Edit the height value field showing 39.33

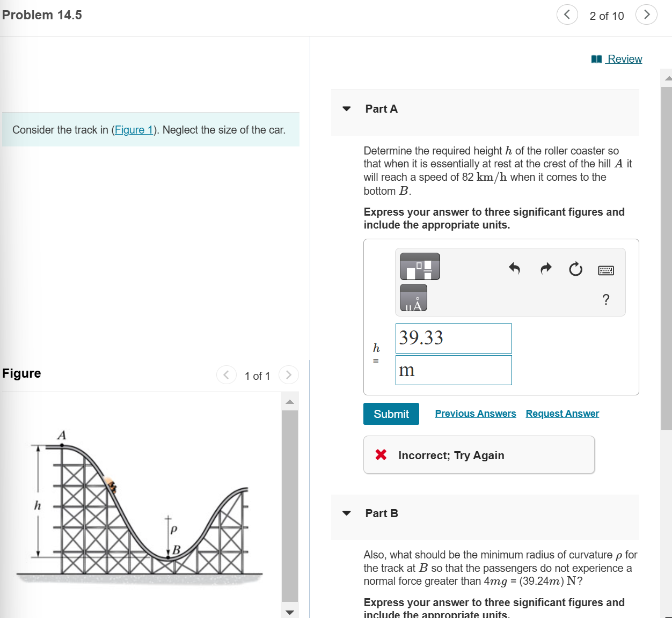click(453, 339)
